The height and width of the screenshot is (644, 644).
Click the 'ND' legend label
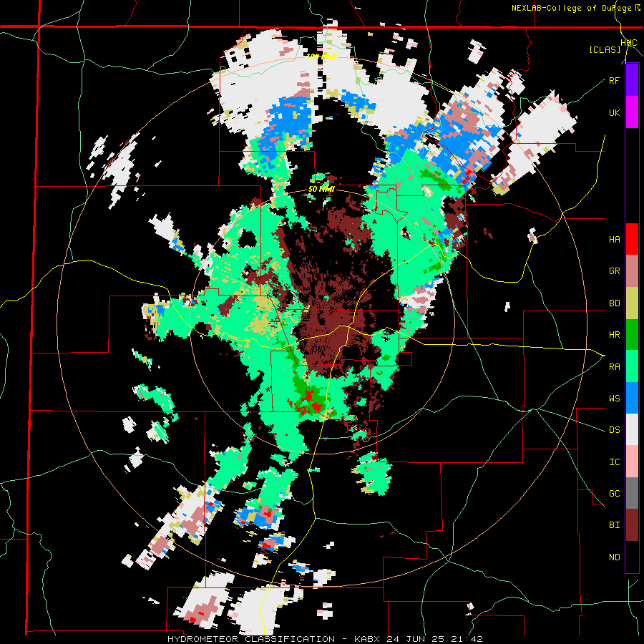click(x=614, y=557)
